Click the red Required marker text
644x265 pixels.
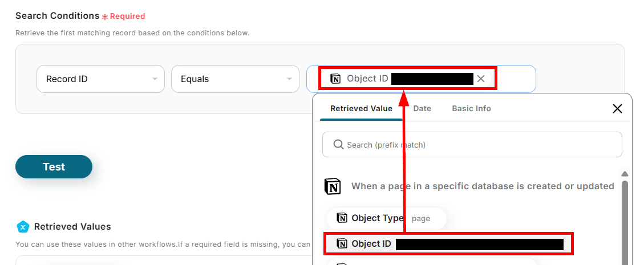[x=127, y=17]
